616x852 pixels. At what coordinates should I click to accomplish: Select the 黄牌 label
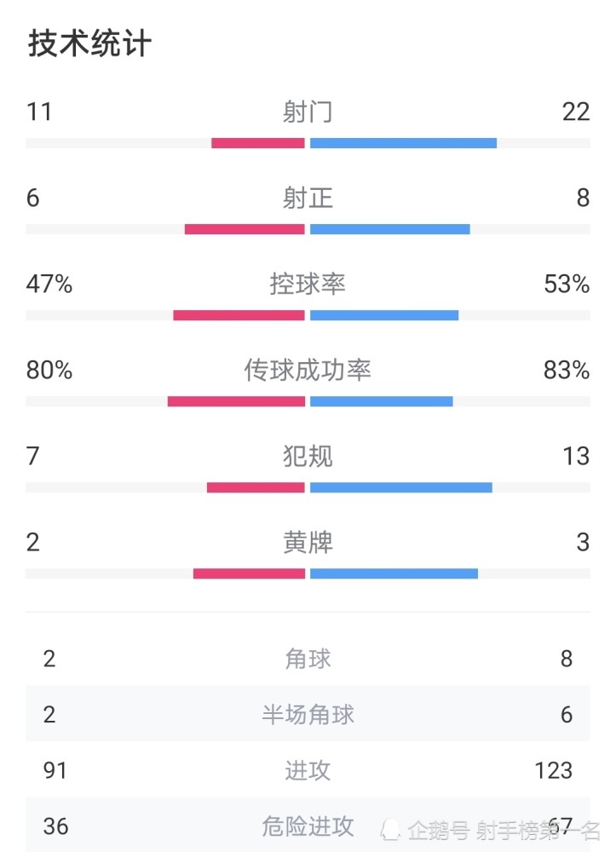[x=308, y=542]
